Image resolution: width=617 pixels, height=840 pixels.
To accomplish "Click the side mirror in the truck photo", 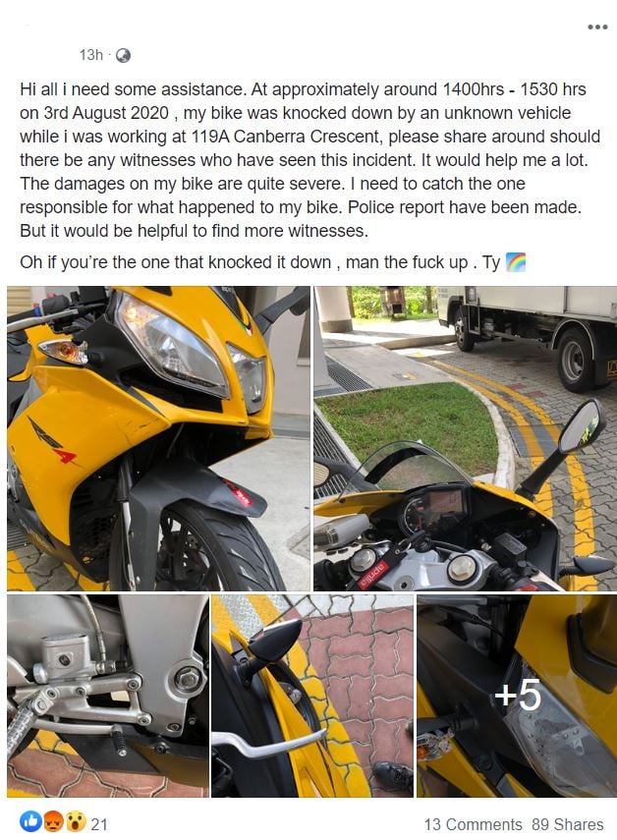I will (x=582, y=426).
